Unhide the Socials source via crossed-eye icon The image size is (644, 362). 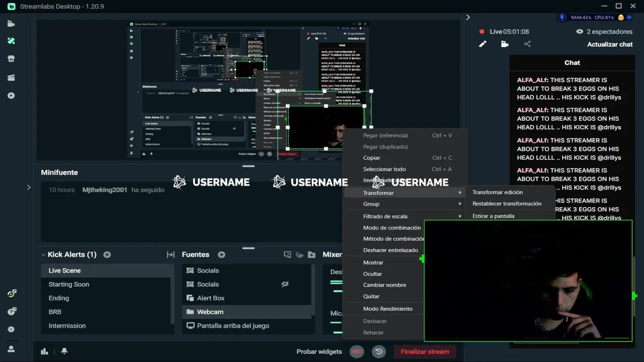tap(285, 284)
